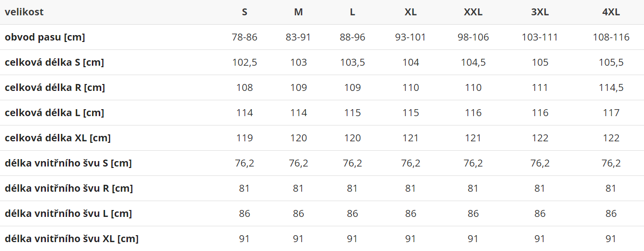Click the 114,5 value in the 4XL column

click(611, 87)
